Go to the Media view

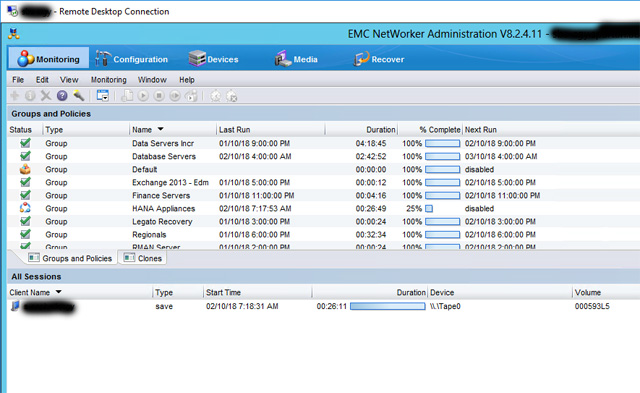pos(296,59)
